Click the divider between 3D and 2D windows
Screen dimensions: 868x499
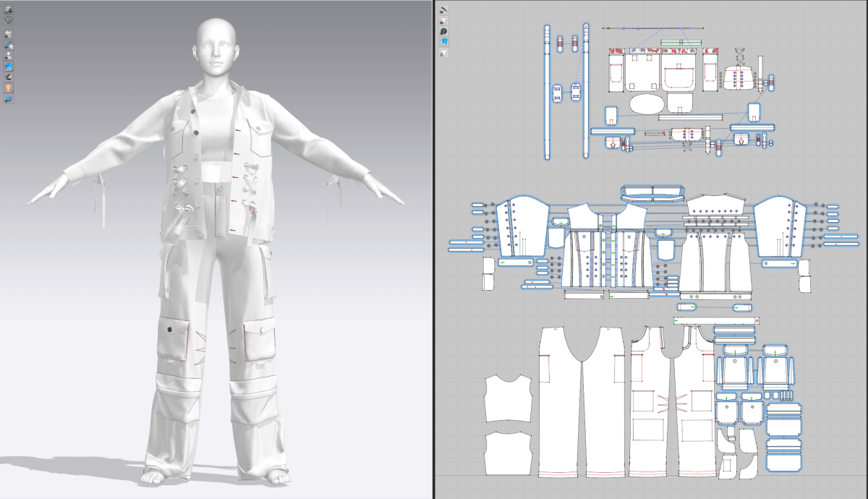(x=433, y=249)
